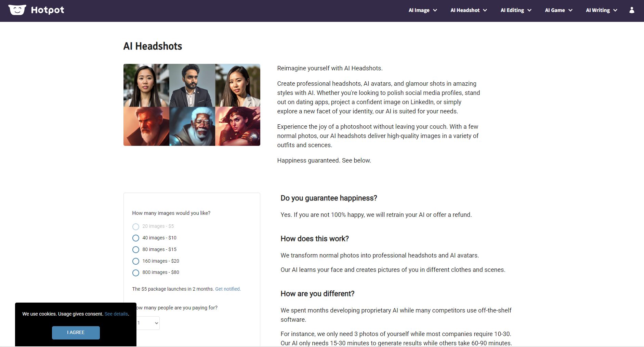Open the AI Image menu
Viewport: 644px width, 347px height.
[x=423, y=10]
